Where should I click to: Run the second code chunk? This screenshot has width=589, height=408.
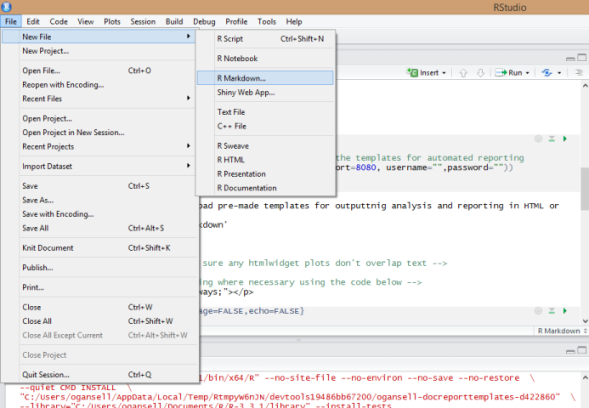(565, 311)
